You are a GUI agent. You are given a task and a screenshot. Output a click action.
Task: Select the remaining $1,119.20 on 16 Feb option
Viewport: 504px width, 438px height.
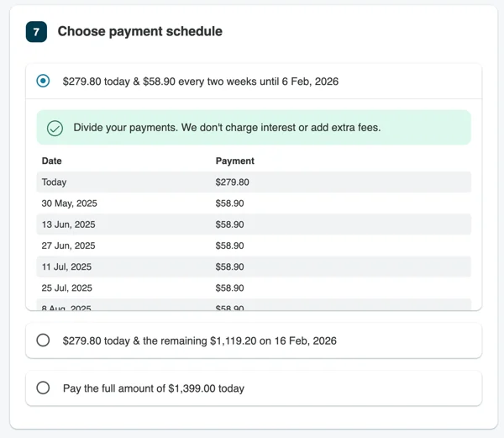(43, 340)
